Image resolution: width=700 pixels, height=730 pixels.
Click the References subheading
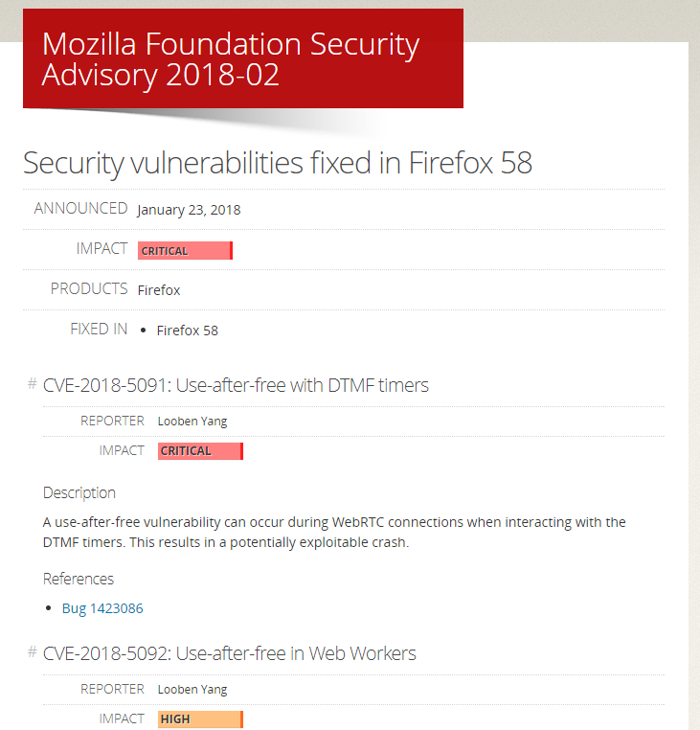(x=79, y=579)
